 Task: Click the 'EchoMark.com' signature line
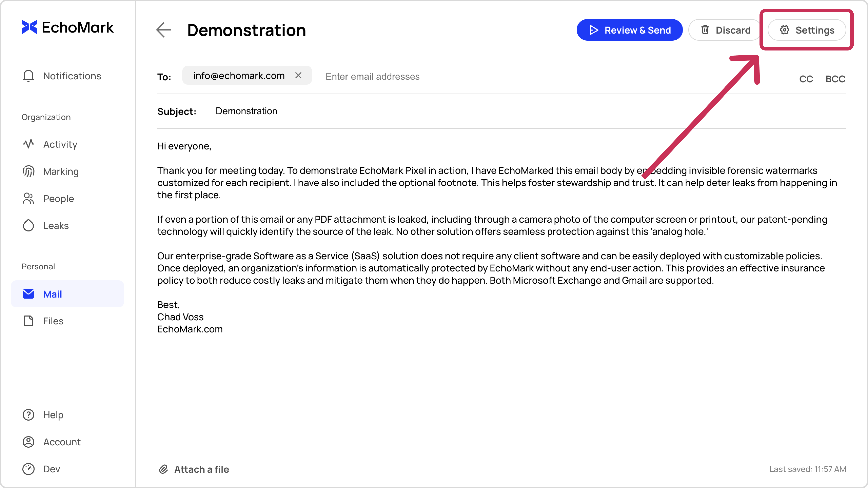190,329
